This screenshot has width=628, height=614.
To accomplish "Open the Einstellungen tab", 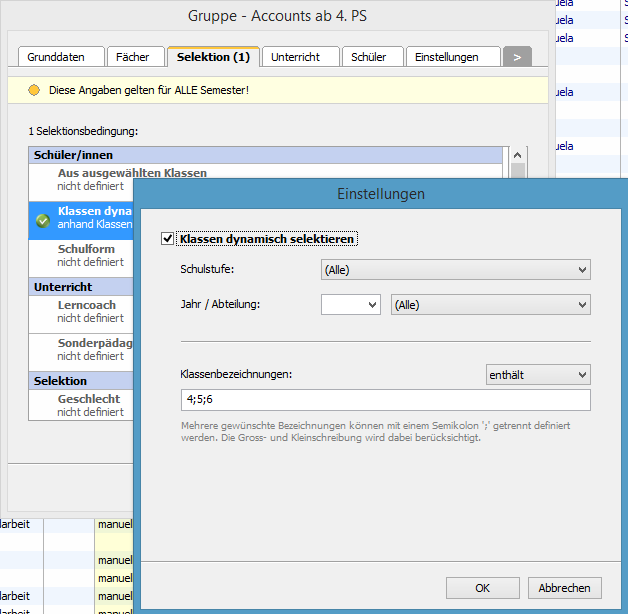I will 452,58.
